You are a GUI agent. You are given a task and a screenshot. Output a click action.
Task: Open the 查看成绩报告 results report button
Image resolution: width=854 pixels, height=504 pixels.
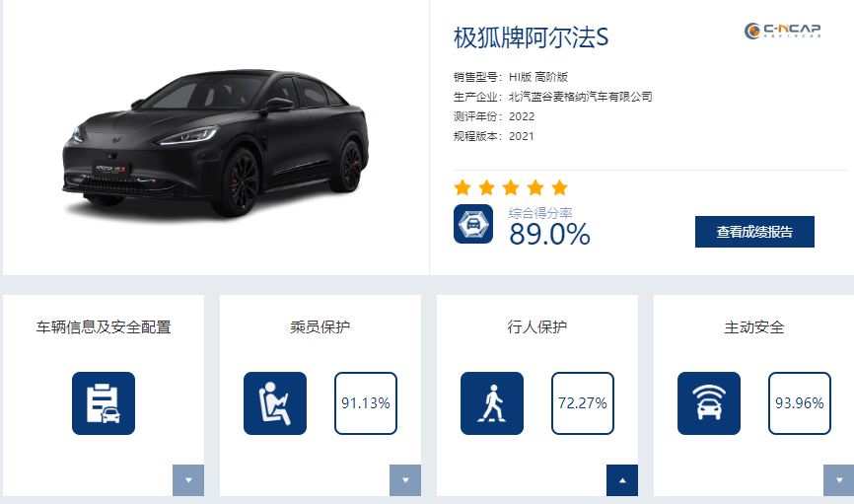click(x=754, y=232)
